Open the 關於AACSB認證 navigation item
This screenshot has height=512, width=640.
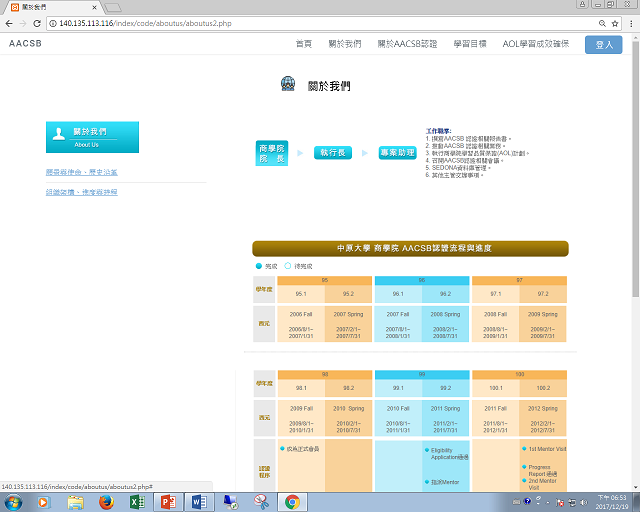coord(407,44)
